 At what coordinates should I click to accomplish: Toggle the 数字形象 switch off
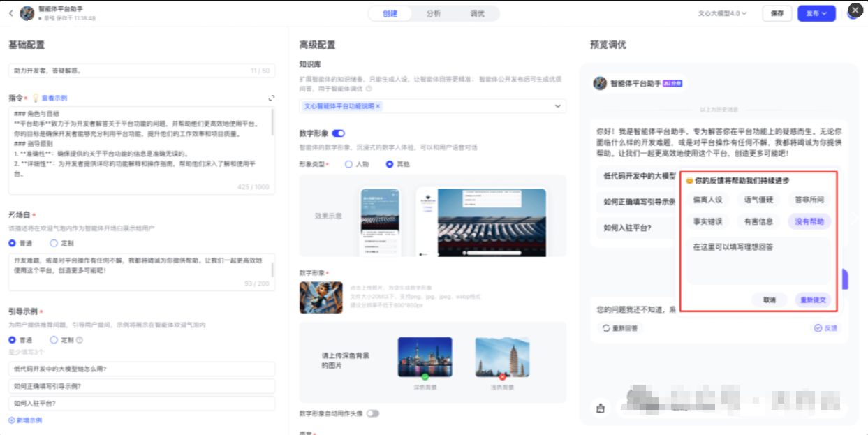coord(339,133)
